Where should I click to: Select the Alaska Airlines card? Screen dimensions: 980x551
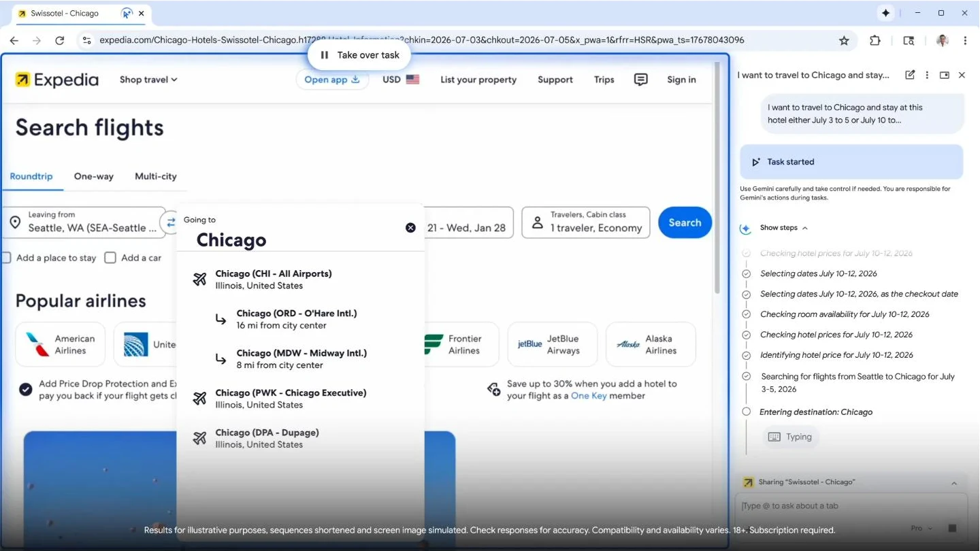pyautogui.click(x=651, y=344)
